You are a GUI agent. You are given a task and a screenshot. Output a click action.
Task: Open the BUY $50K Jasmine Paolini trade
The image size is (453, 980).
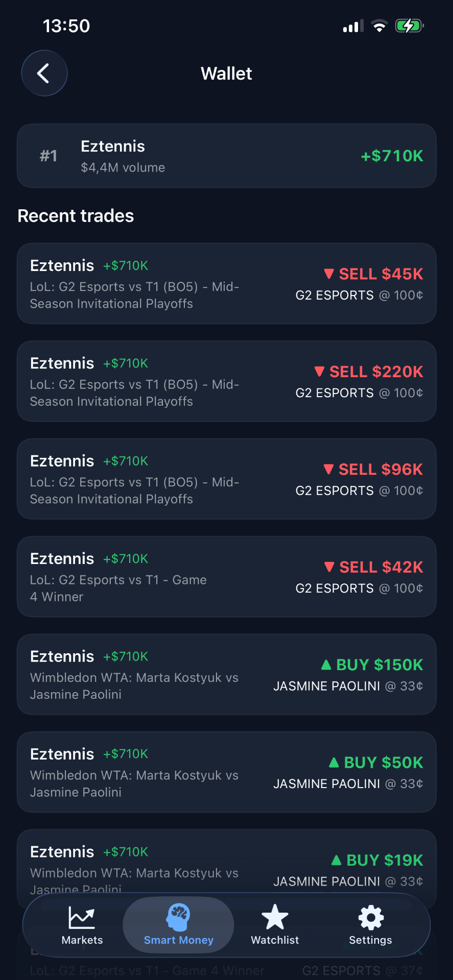click(x=227, y=772)
